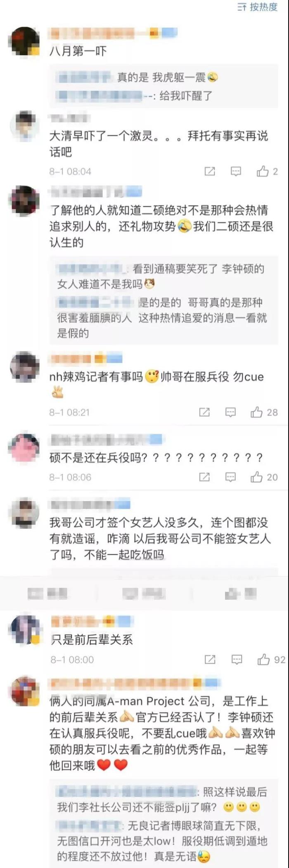Share the 只是前后辈关系 comment
289x868 pixels.
pos(210,660)
